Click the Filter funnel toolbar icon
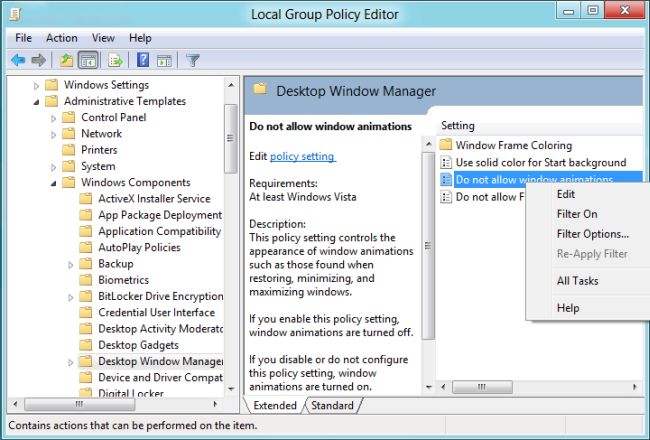 193,61
